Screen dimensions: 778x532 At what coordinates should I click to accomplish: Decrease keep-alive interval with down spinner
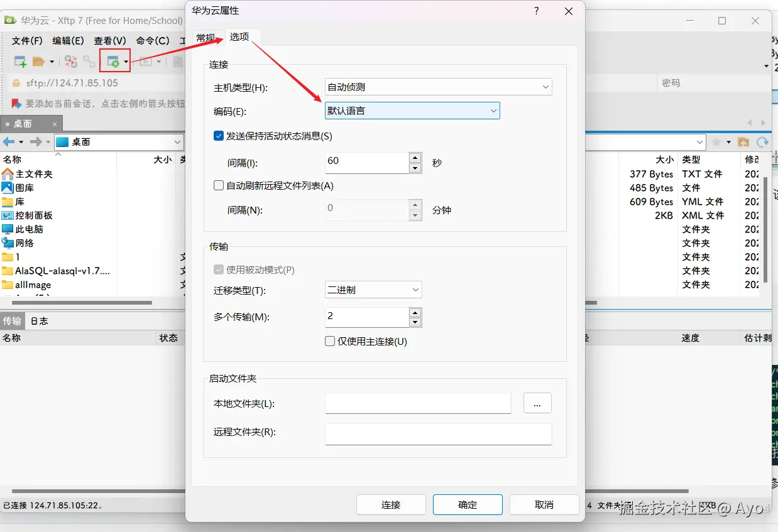pos(415,168)
